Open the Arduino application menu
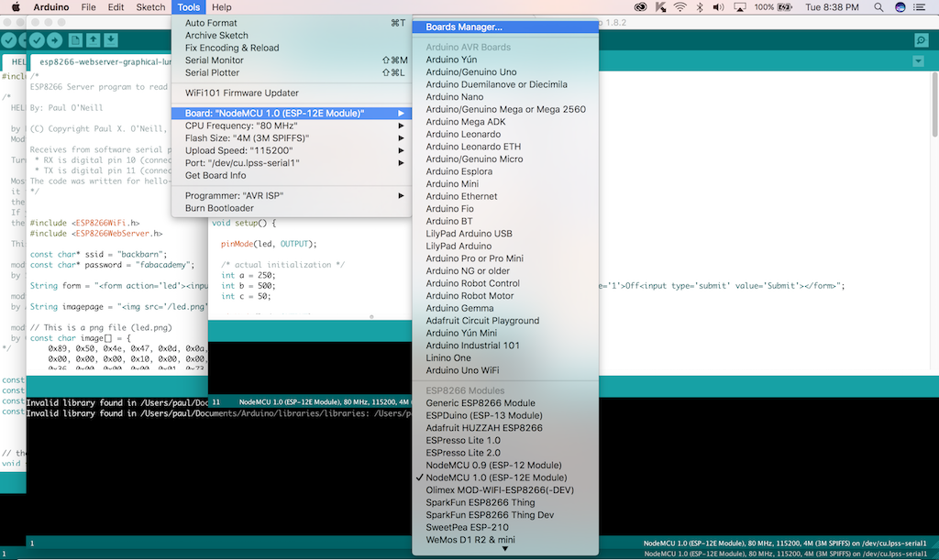 click(x=51, y=7)
